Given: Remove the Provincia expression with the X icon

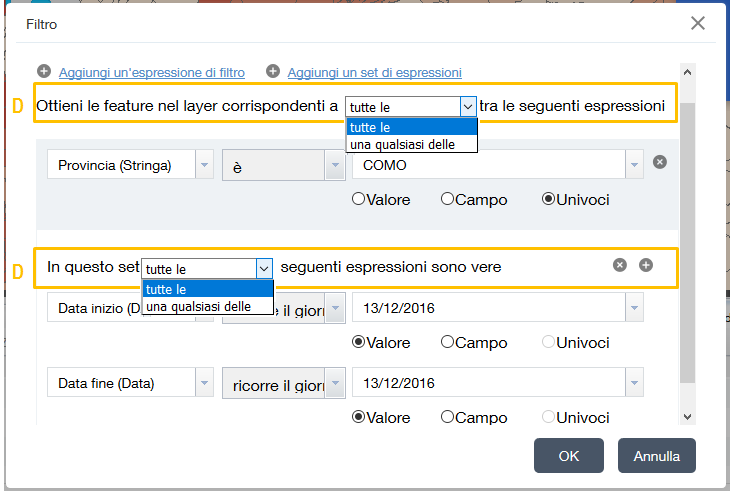Looking at the screenshot, I should coord(659,163).
